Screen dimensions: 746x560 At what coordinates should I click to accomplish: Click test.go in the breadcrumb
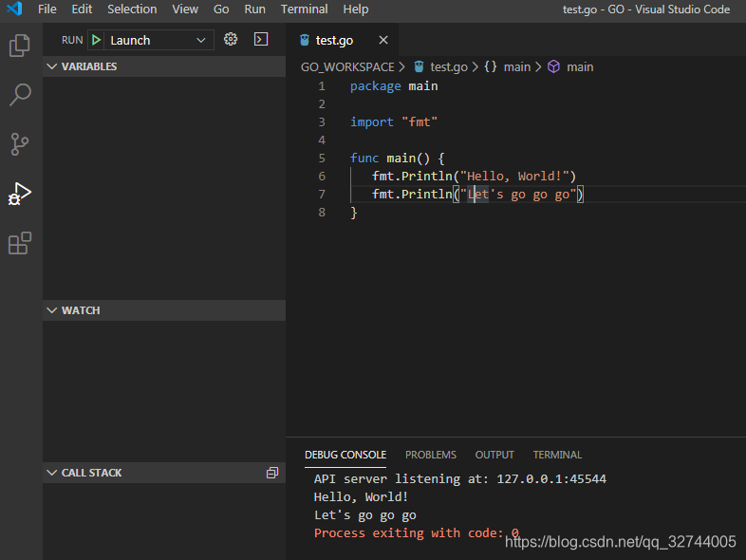click(449, 67)
